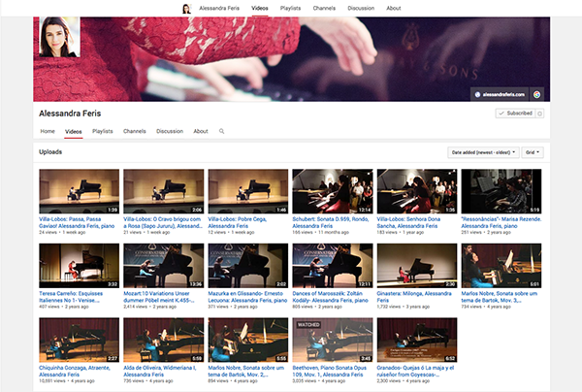Click About in the top sticky bar

click(394, 8)
